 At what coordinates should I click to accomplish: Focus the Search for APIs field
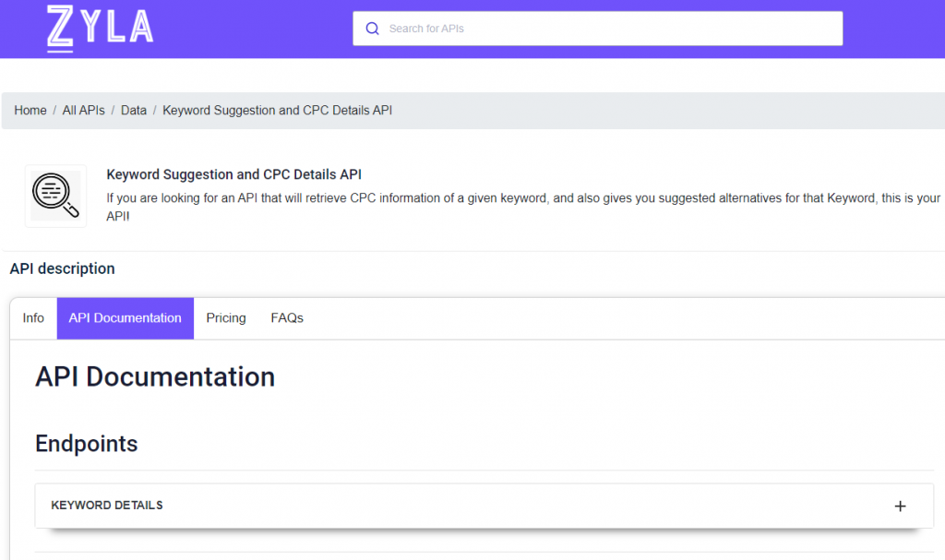coord(609,29)
